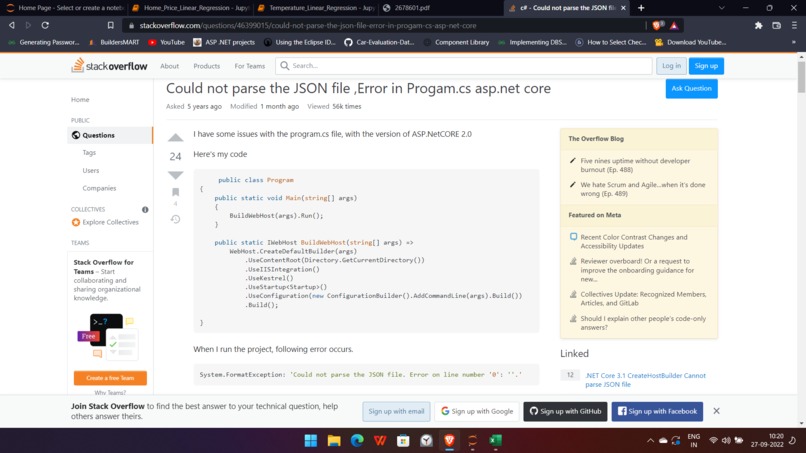This screenshot has width=806, height=453.
Task: Click the Log in button
Action: tap(671, 66)
